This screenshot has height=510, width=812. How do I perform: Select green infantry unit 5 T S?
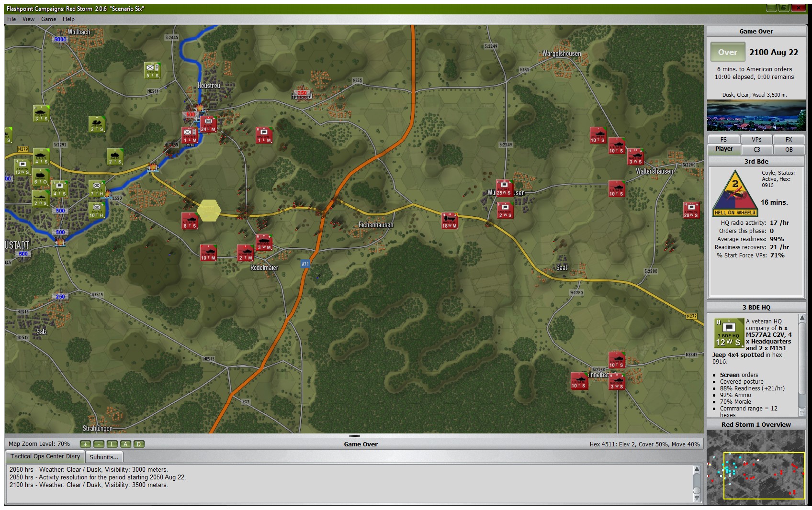click(x=152, y=70)
